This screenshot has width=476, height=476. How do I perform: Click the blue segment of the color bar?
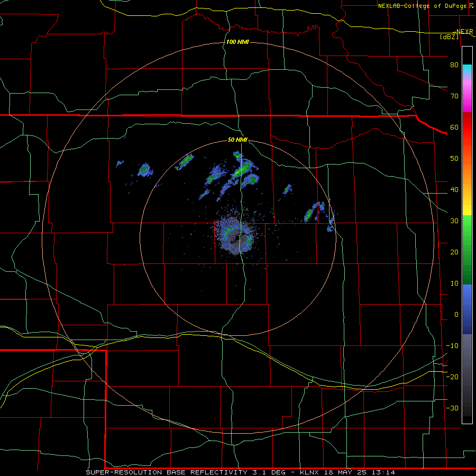tap(467, 309)
